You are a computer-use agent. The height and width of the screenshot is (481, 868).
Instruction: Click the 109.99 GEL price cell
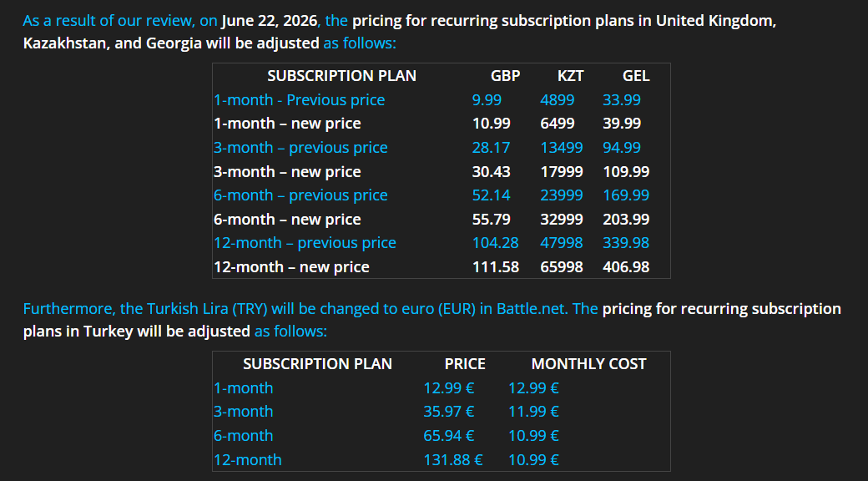coord(626,172)
